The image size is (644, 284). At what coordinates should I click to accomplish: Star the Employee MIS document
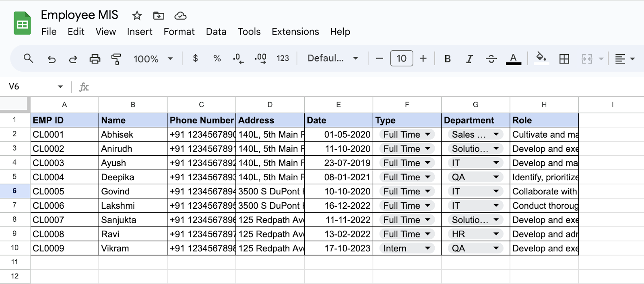click(137, 16)
